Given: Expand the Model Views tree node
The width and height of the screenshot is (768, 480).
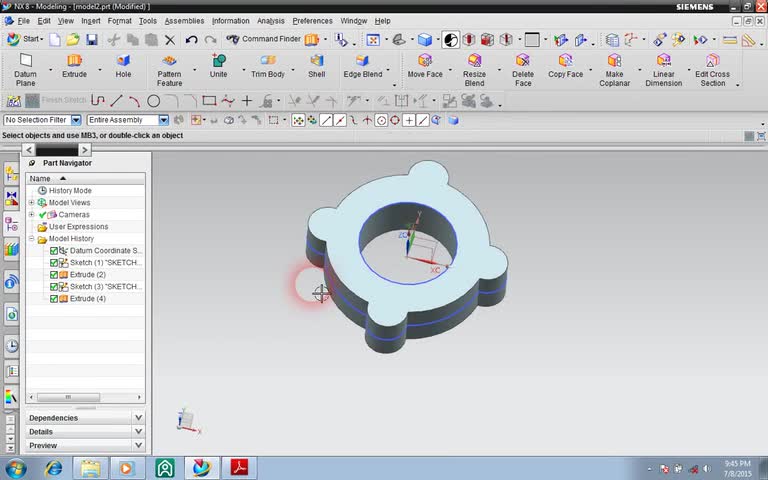Looking at the screenshot, I should (x=31, y=203).
